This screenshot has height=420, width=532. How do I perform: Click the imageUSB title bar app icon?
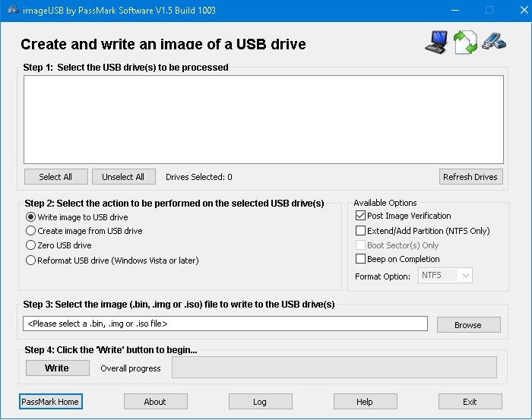(x=13, y=10)
